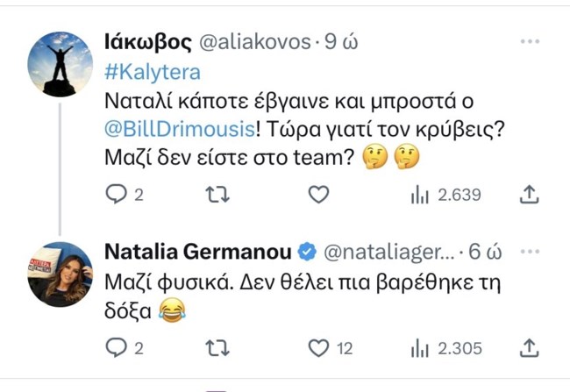Share Ιάκωβος's tweet

(x=529, y=195)
